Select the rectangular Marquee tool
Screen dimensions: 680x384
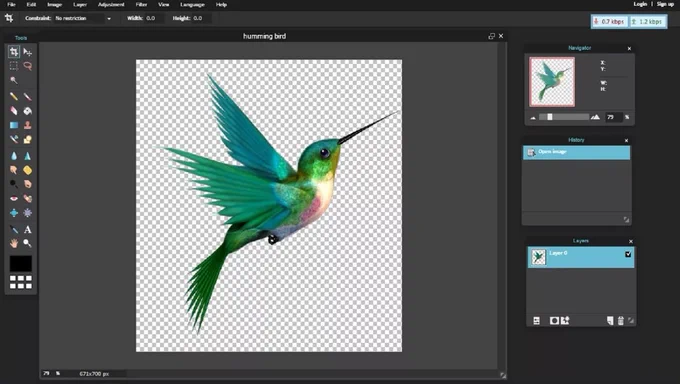(x=14, y=66)
